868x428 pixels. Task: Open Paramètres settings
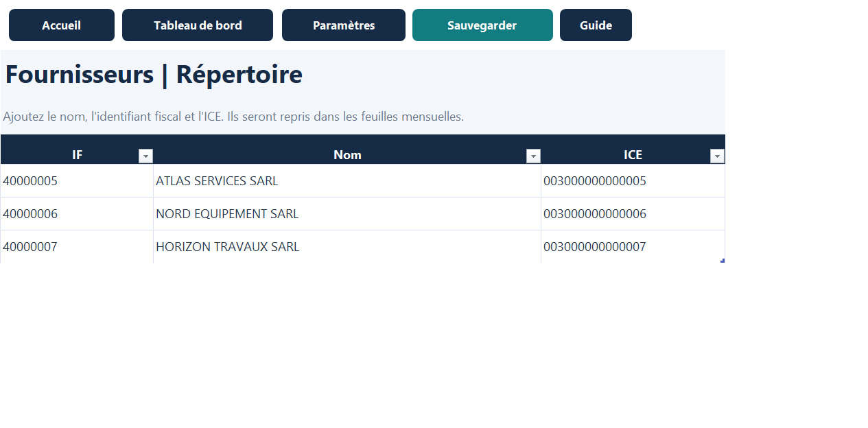(x=344, y=25)
